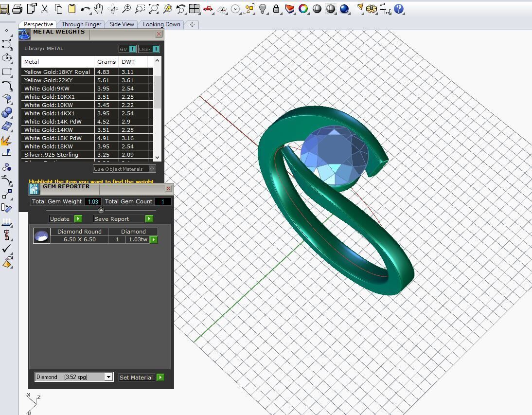Select the Silver:.925 Sterling row
The width and height of the screenshot is (532, 415).
87,154
